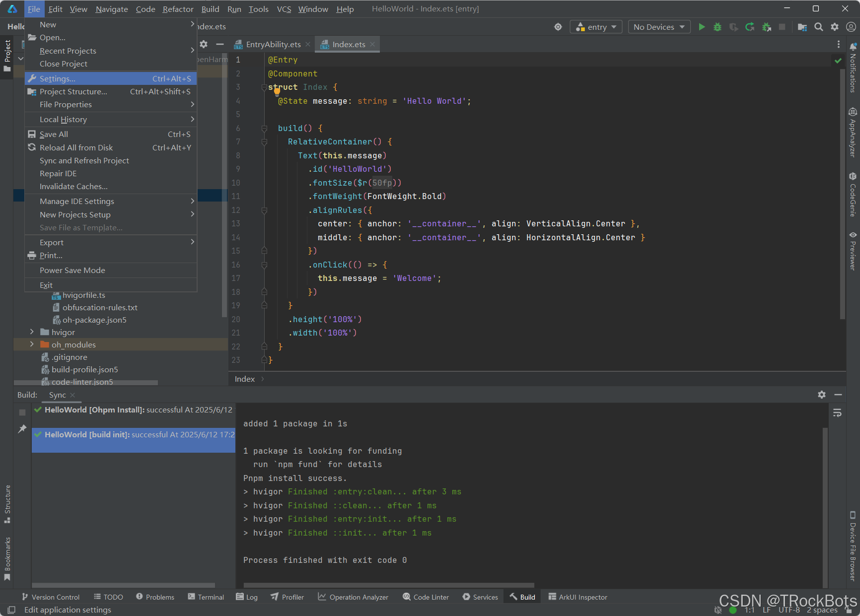This screenshot has height=616, width=860.
Task: Open the Bookmarks side tool window
Action: coord(7,559)
